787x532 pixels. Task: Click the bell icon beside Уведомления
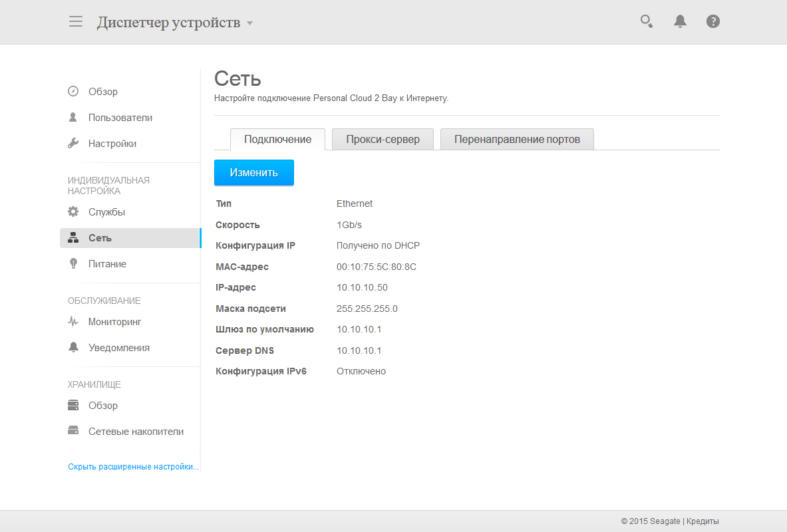pyautogui.click(x=73, y=347)
